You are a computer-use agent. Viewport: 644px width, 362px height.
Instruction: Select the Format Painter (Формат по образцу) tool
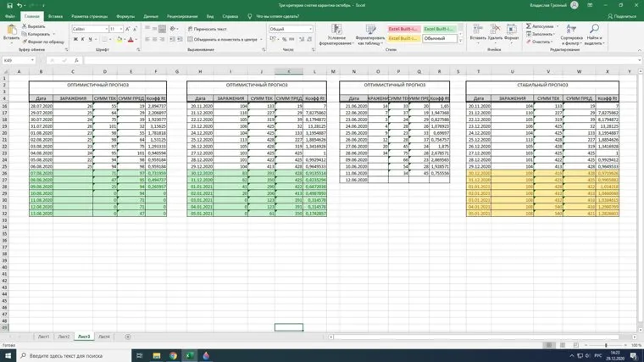point(24,42)
